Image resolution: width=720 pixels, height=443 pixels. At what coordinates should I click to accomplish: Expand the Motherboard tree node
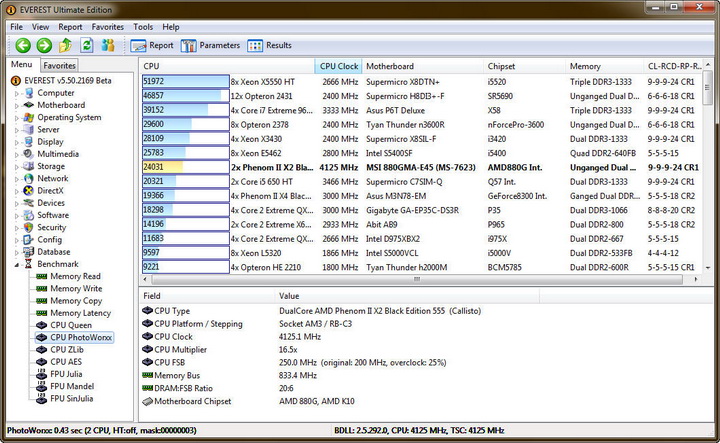click(x=17, y=106)
